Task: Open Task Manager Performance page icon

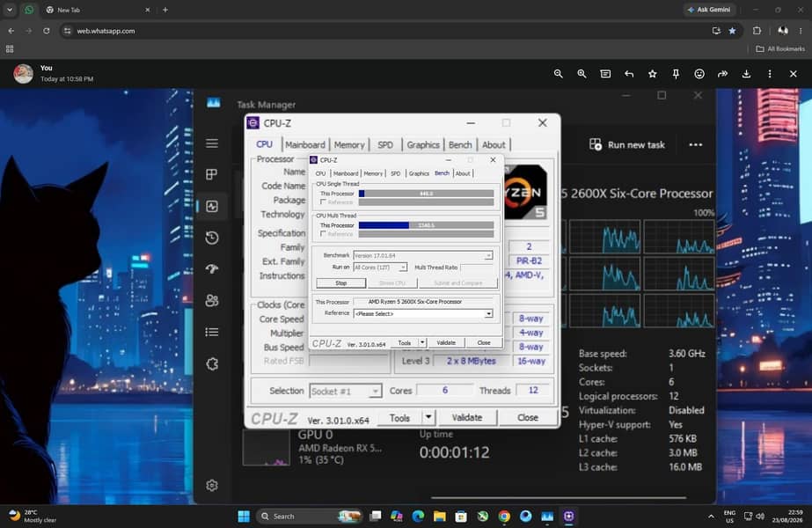Action: (212, 206)
